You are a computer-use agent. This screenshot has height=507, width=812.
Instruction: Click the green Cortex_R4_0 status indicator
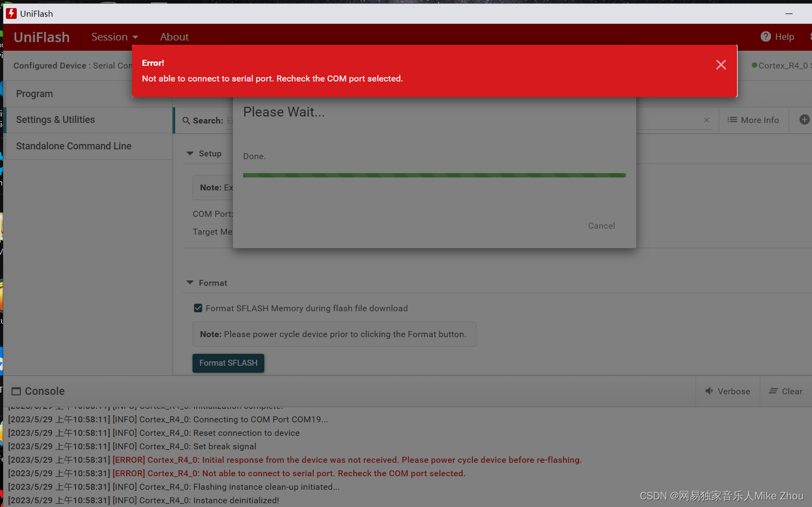[x=754, y=65]
